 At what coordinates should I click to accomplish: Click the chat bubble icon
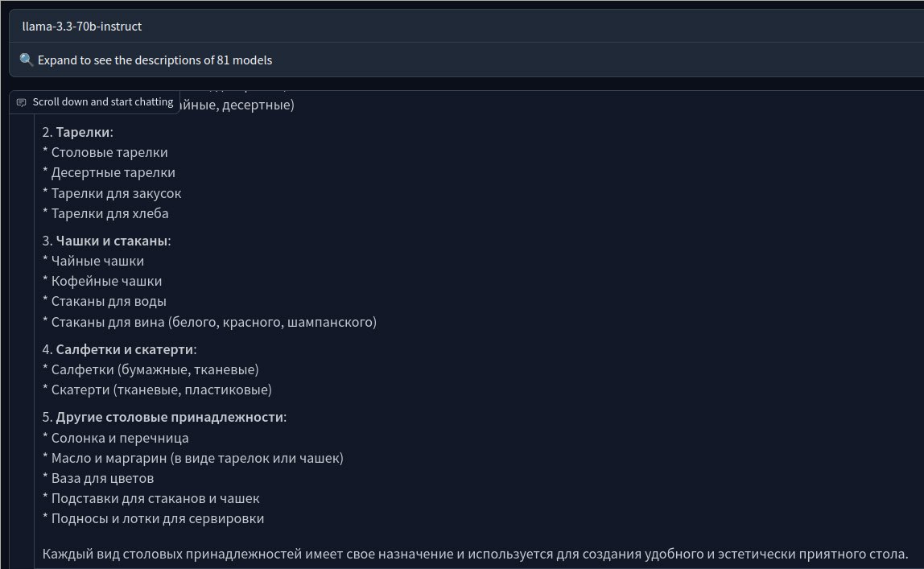[x=22, y=103]
